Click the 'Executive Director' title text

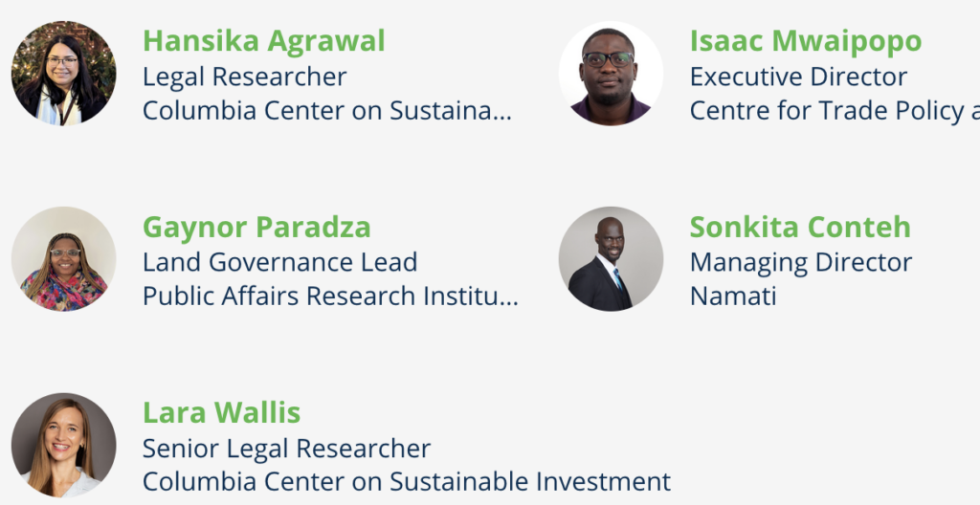coord(798,77)
